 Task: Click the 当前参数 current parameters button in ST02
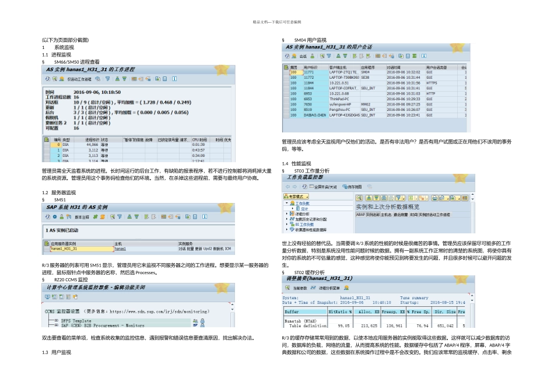(300, 288)
